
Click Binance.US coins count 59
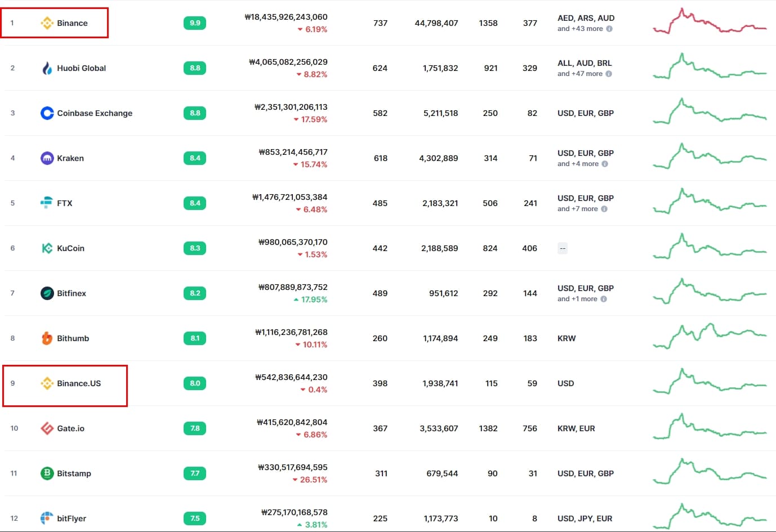532,383
